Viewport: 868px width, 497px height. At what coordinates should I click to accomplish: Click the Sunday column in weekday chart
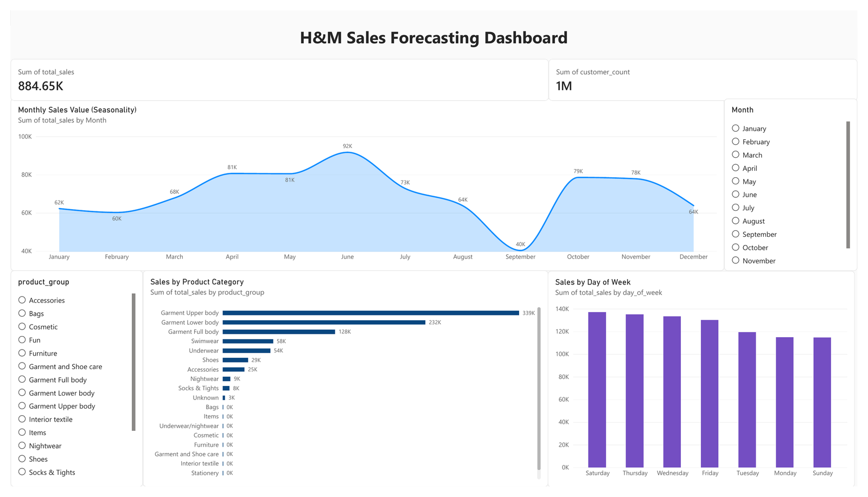click(822, 402)
